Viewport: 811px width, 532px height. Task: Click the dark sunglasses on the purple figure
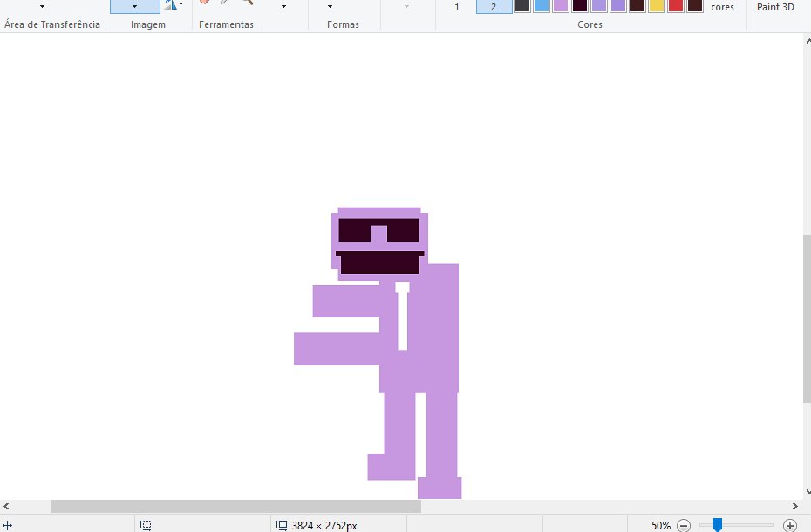click(x=378, y=230)
